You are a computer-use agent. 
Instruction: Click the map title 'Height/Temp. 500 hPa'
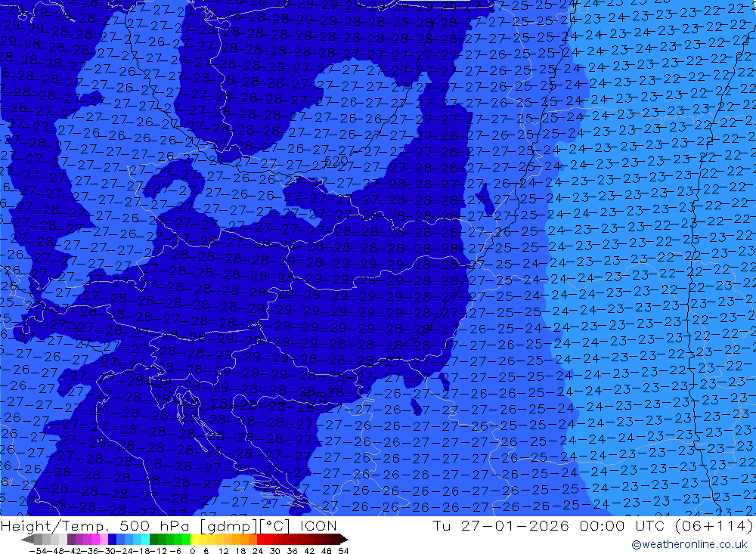pyautogui.click(x=97, y=525)
